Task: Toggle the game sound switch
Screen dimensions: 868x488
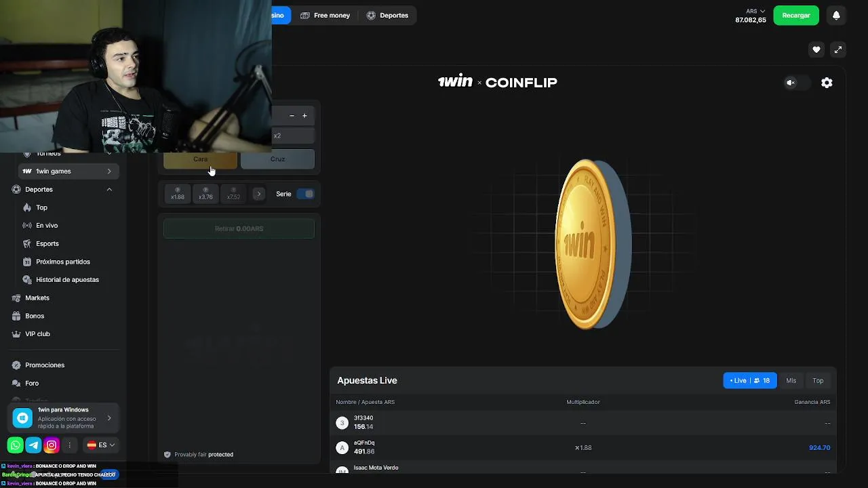Action: 797,83
